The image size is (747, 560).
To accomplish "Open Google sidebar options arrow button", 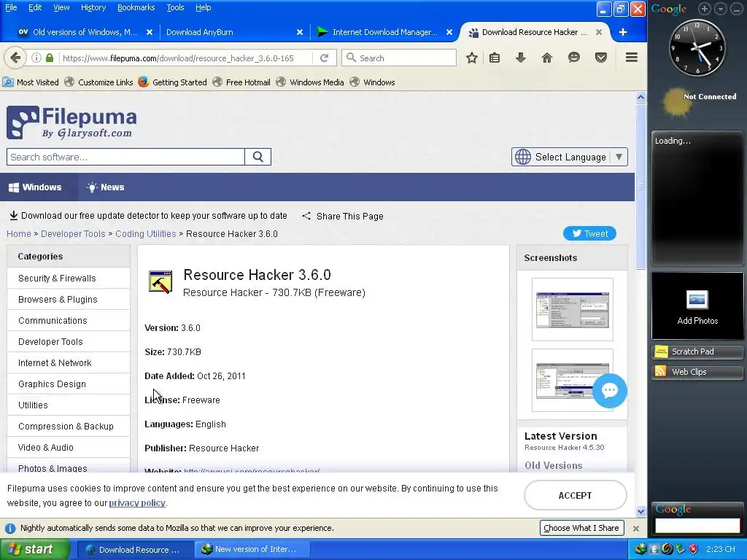I will point(721,9).
